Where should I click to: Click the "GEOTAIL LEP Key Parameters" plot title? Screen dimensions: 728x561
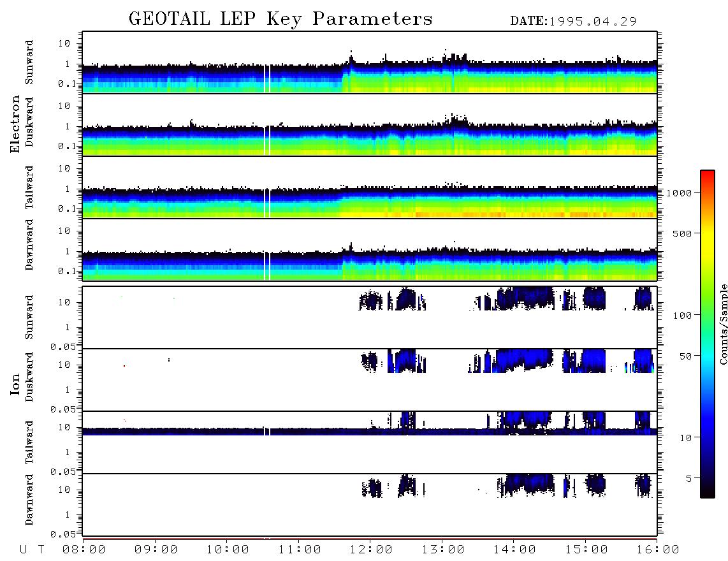tap(280, 19)
